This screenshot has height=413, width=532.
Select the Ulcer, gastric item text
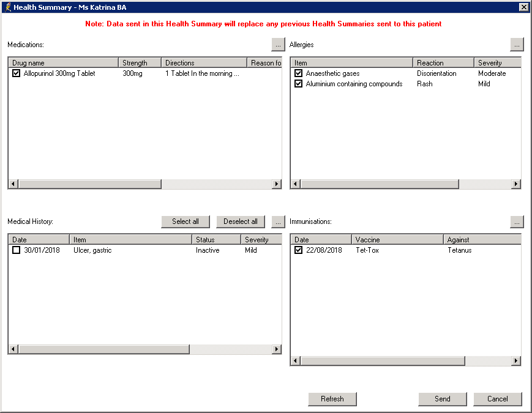click(92, 250)
